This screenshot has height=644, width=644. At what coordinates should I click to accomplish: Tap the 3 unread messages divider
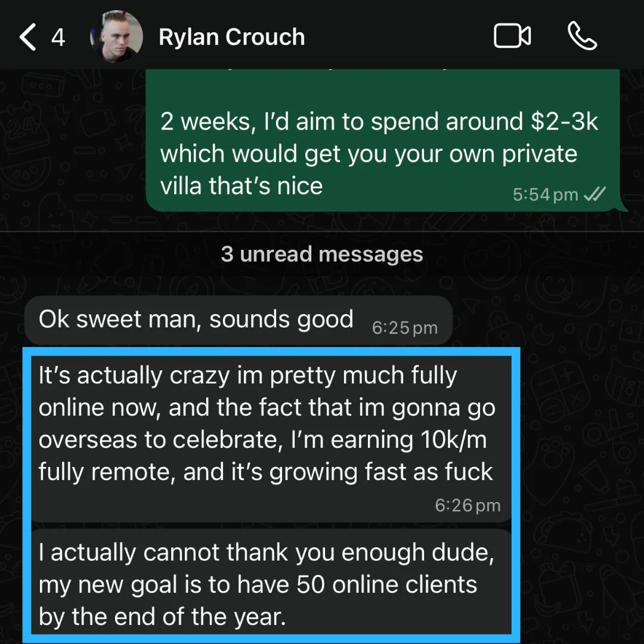tap(322, 254)
